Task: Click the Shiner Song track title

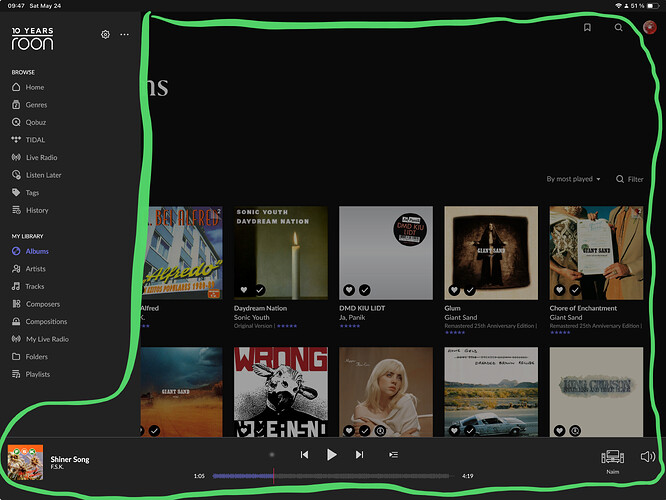Action: tap(70, 459)
